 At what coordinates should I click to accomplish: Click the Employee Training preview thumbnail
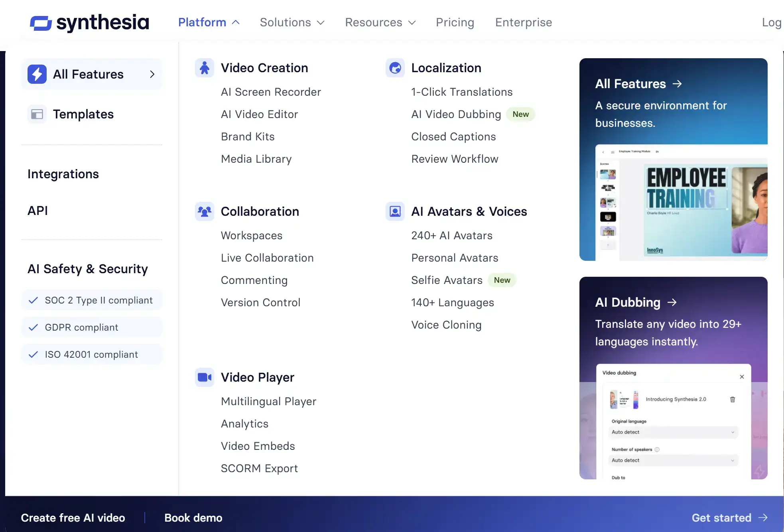(x=681, y=203)
